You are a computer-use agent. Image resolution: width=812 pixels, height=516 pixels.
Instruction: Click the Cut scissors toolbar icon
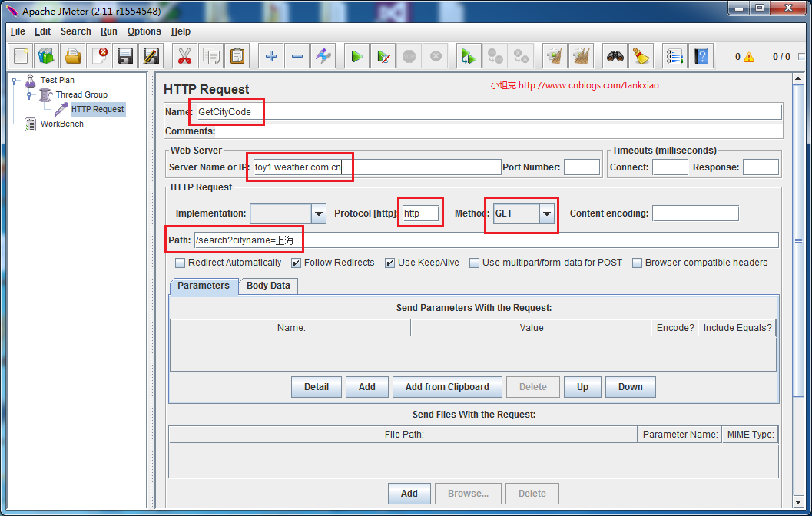click(x=184, y=56)
